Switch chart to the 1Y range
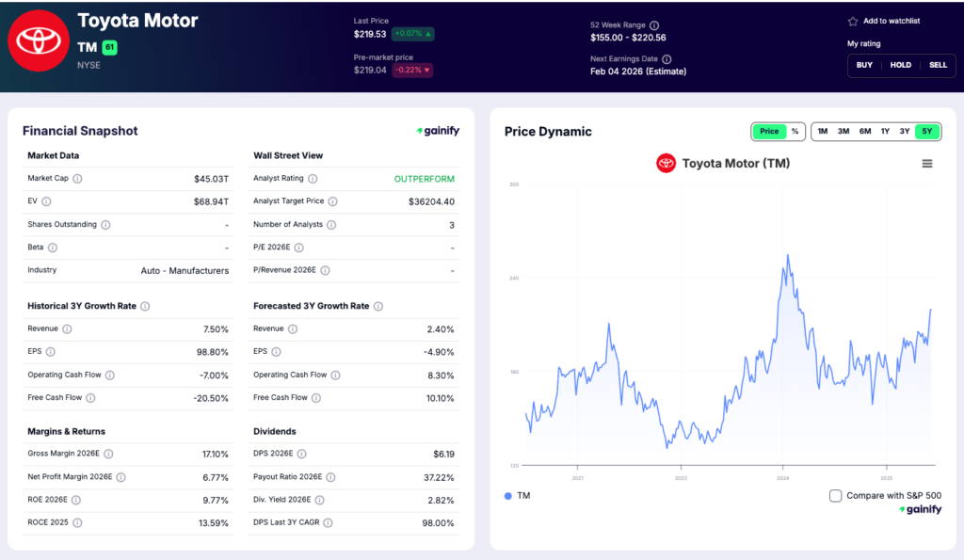Viewport: 964px width, 560px height. tap(885, 132)
